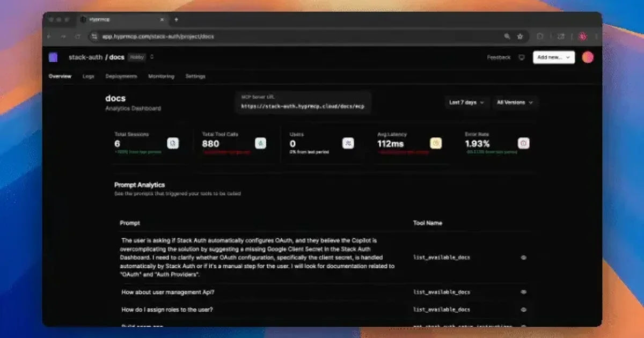Click the Avg Latency clock icon
The image size is (644, 338).
pos(436,143)
